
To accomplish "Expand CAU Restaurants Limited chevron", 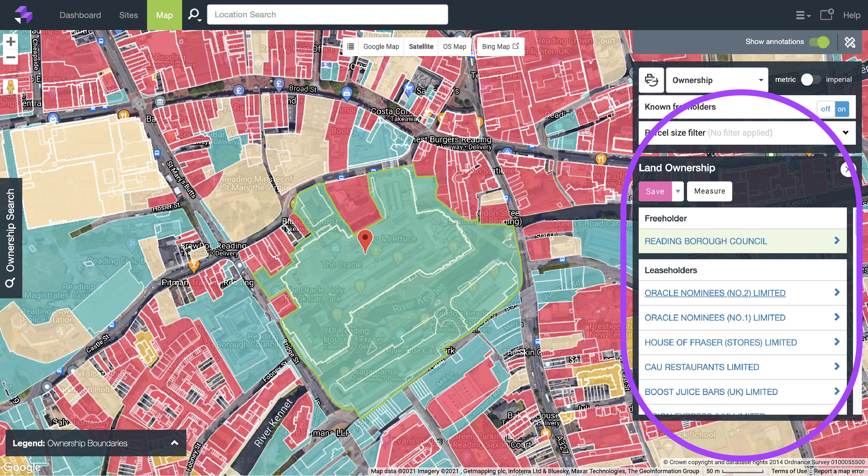I will point(837,367).
